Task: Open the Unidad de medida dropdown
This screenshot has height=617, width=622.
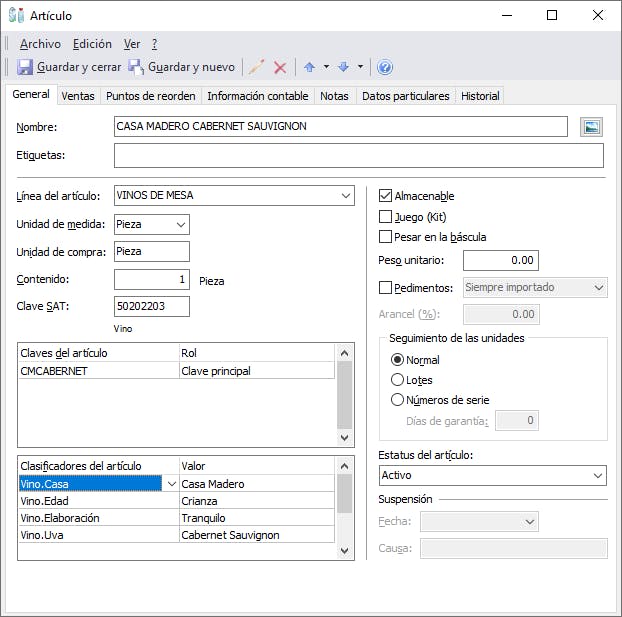Action: point(180,225)
